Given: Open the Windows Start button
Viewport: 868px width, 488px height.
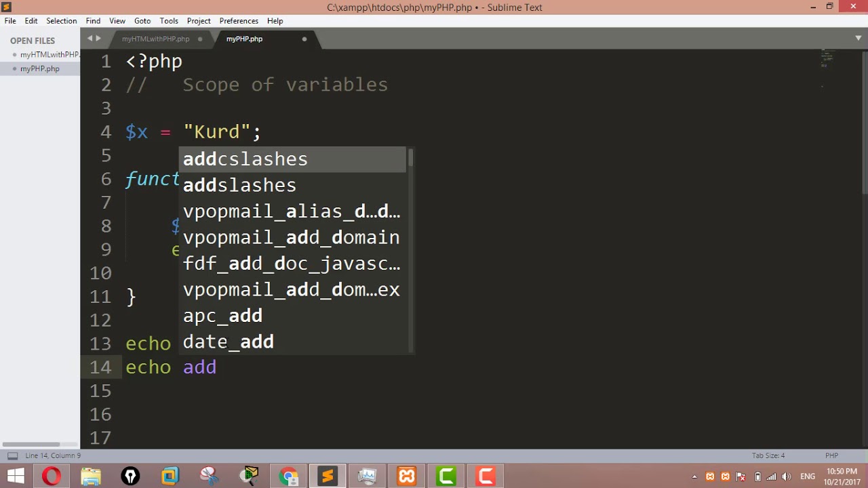Looking at the screenshot, I should pos(16,476).
